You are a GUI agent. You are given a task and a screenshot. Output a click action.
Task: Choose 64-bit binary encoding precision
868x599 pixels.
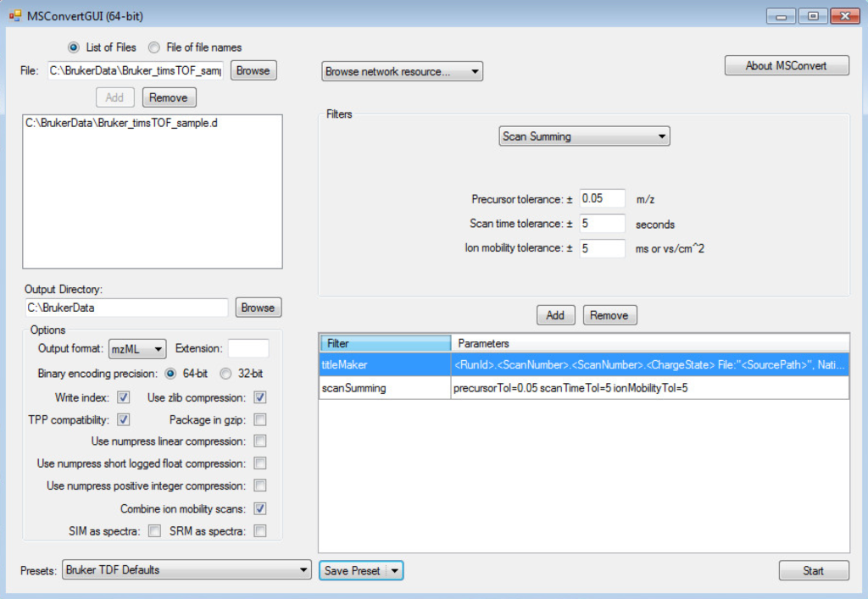[x=170, y=374]
